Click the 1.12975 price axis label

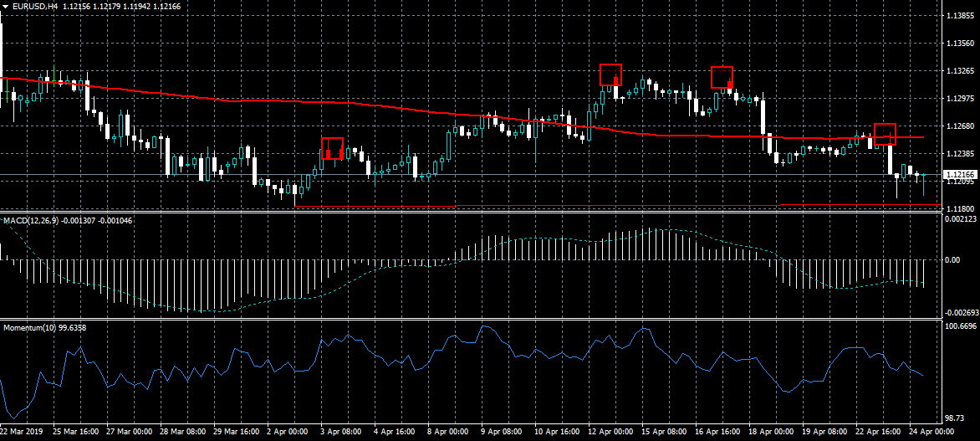point(959,98)
